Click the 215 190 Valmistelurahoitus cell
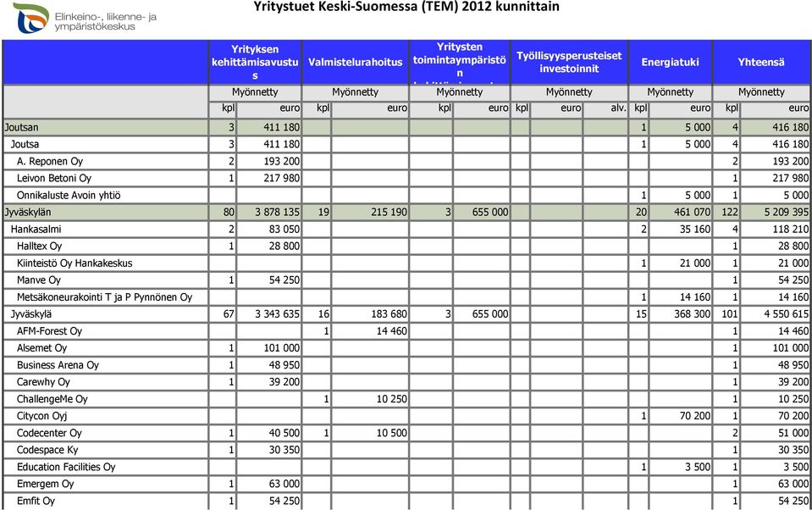Viewport: 812px width, 510px height. (370, 212)
